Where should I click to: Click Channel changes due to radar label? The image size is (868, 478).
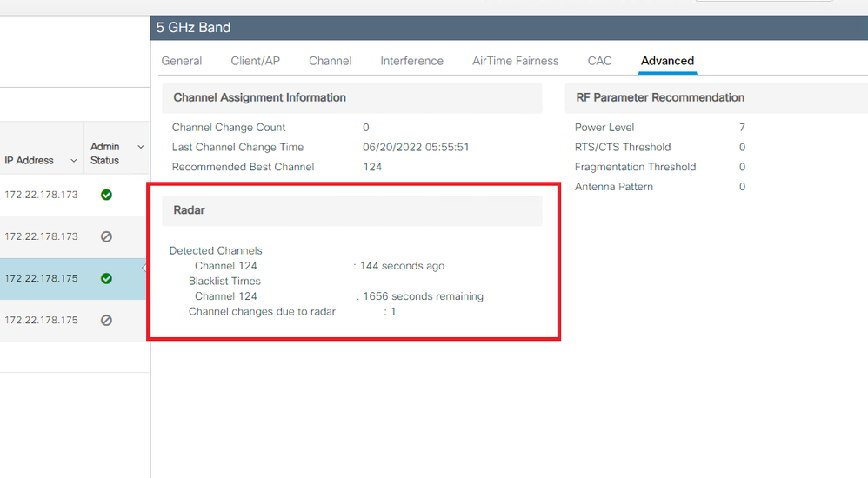pyautogui.click(x=263, y=311)
